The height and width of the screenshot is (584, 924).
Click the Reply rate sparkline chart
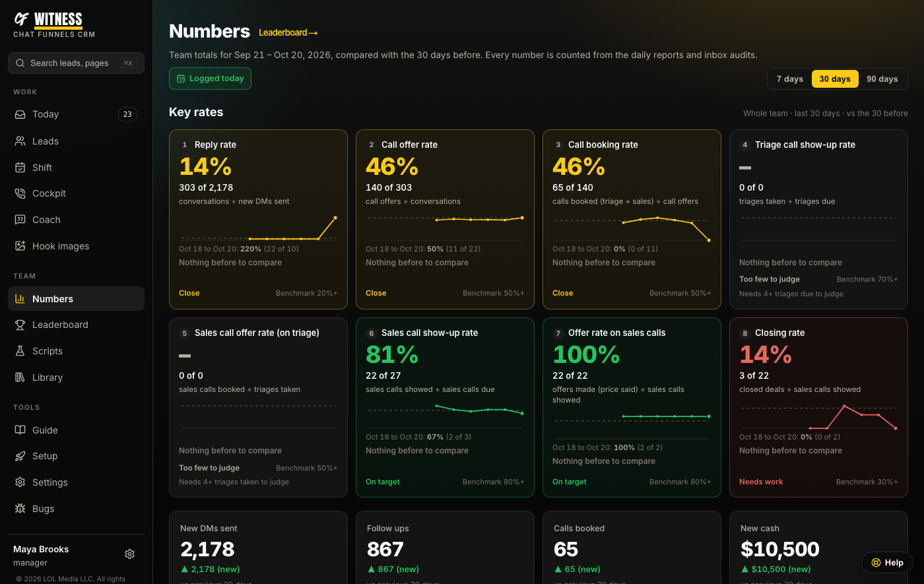click(x=258, y=228)
